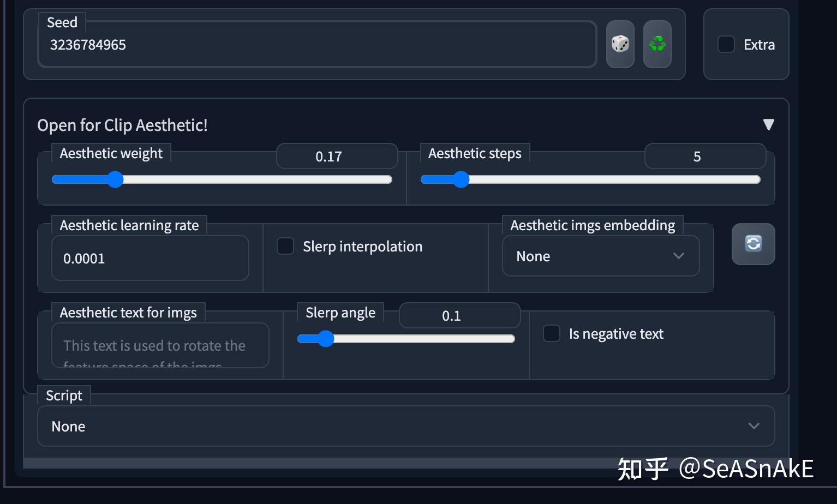The image size is (837, 504).
Task: Collapse the Clip Aesthetic section with its triangle
Action: pos(769,125)
